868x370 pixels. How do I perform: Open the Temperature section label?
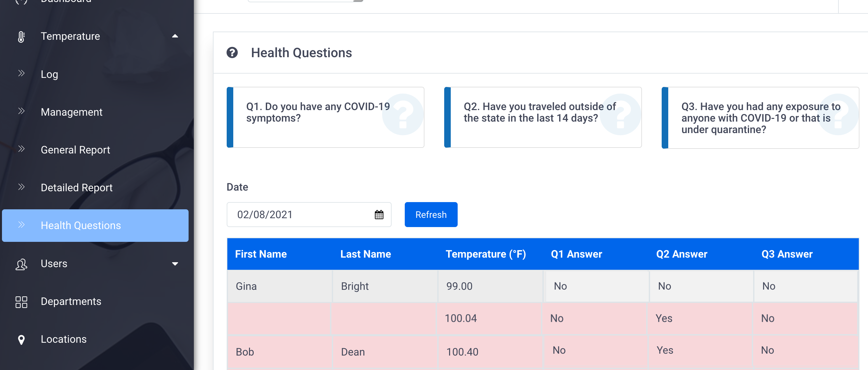(70, 36)
